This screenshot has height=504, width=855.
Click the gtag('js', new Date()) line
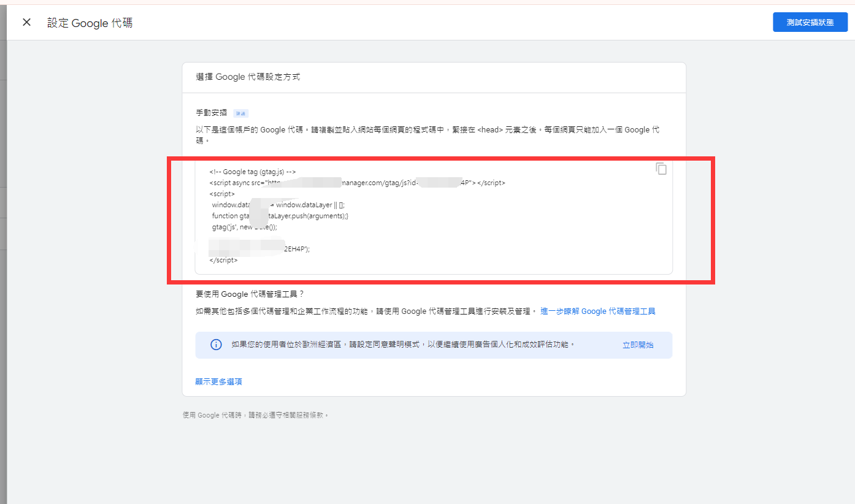[244, 227]
